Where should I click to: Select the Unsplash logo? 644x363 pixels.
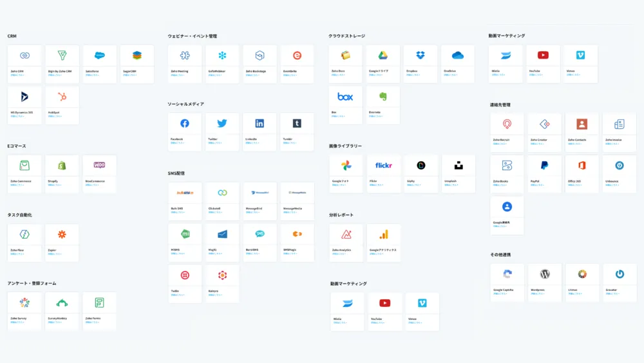[x=459, y=165]
